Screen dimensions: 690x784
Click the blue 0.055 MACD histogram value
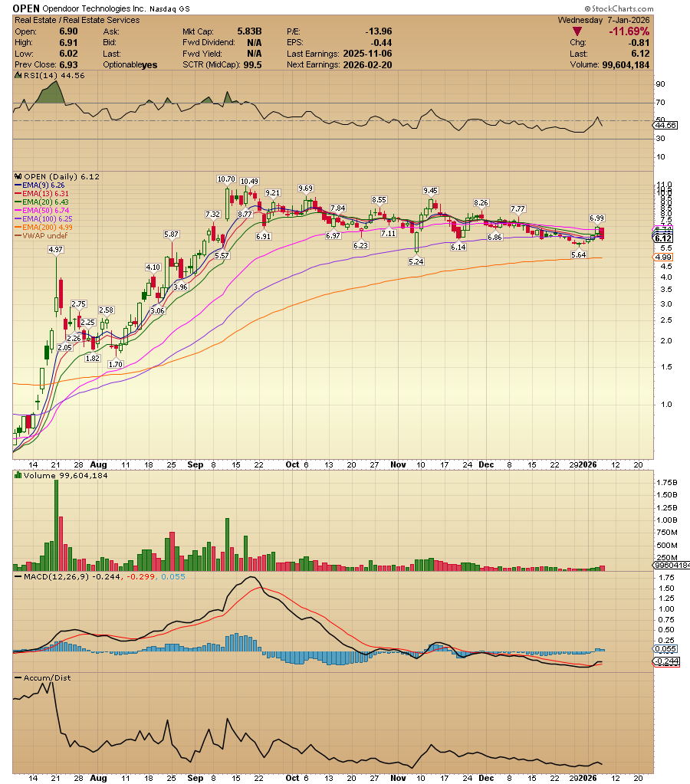coord(173,576)
